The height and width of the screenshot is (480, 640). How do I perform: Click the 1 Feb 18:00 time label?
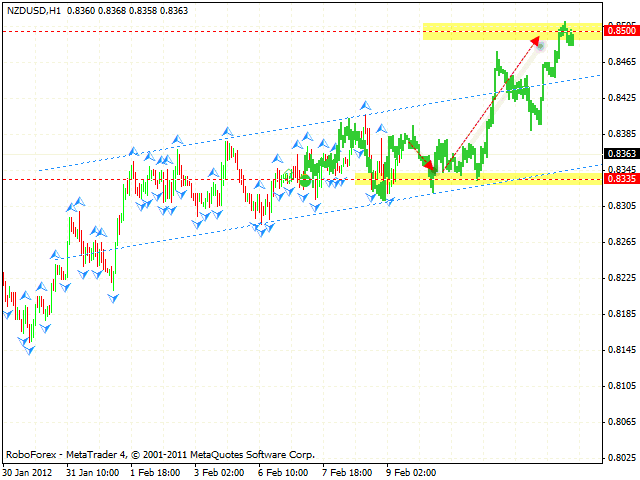pos(155,470)
